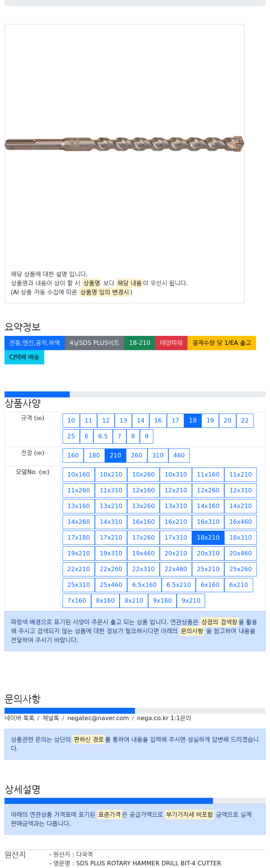The image size is (270, 868).
Task: Open model 9x210 link
Action: 191,601
